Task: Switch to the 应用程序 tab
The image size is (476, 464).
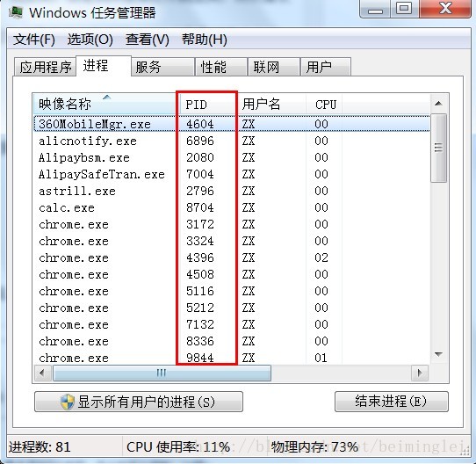Action: pos(46,67)
